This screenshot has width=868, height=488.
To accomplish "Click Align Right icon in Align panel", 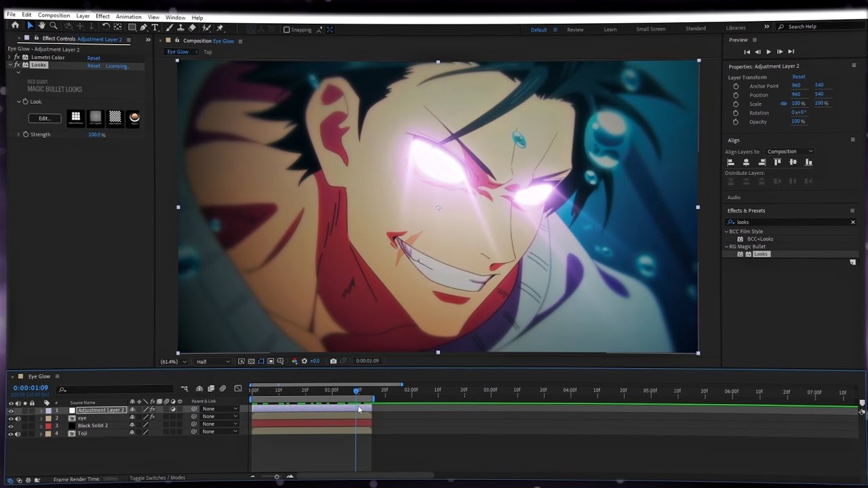I will click(x=762, y=162).
